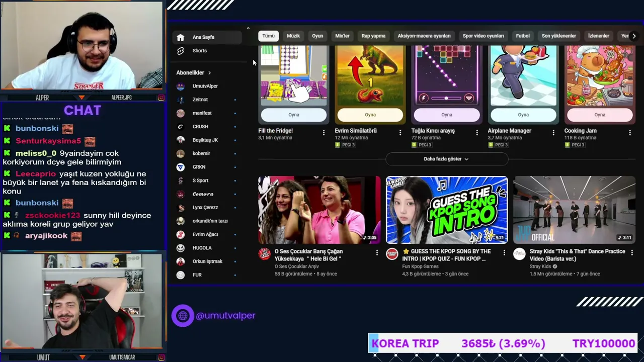
Task: Open Fun Kpop Games channel name link
Action: click(420, 266)
